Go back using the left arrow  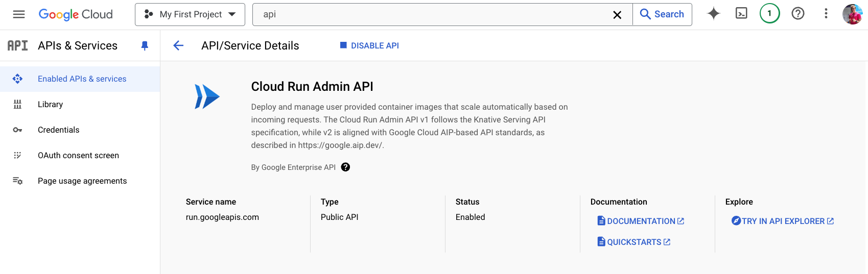click(x=178, y=46)
